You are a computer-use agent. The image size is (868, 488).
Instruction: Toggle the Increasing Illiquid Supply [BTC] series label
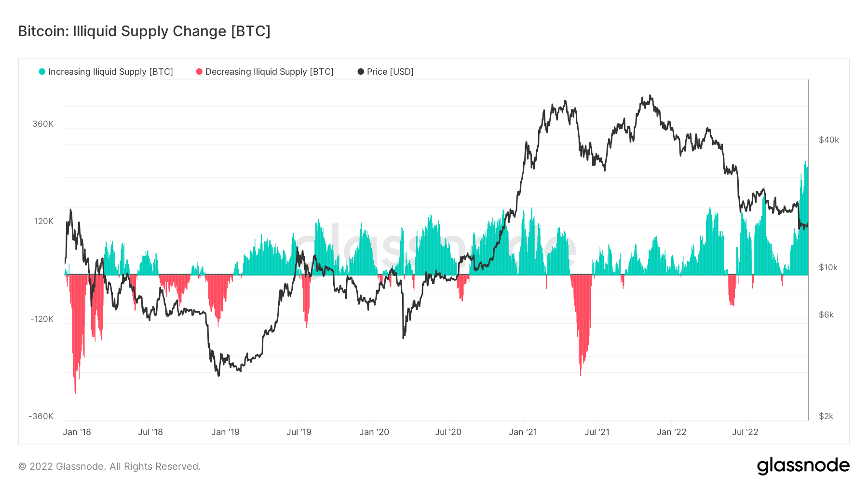click(x=110, y=72)
